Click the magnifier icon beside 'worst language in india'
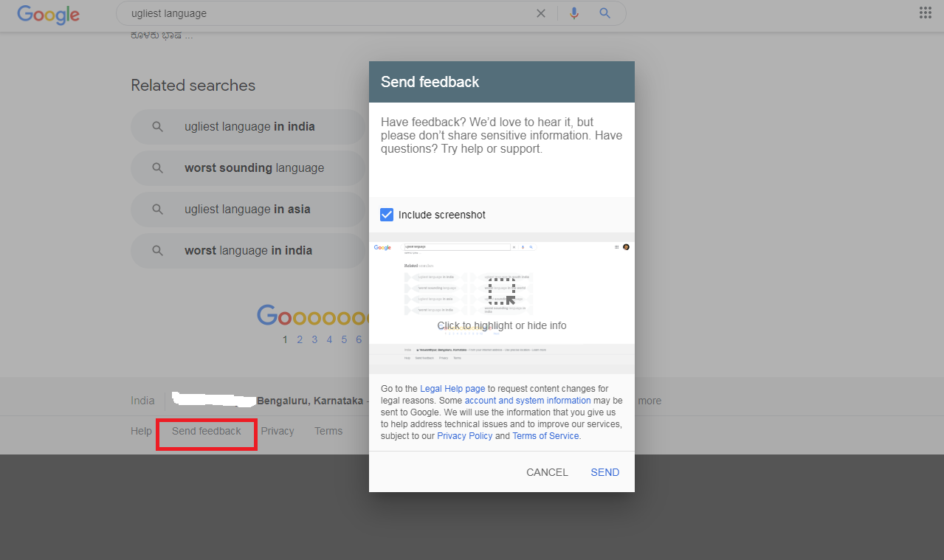This screenshot has height=560, width=944. (157, 251)
